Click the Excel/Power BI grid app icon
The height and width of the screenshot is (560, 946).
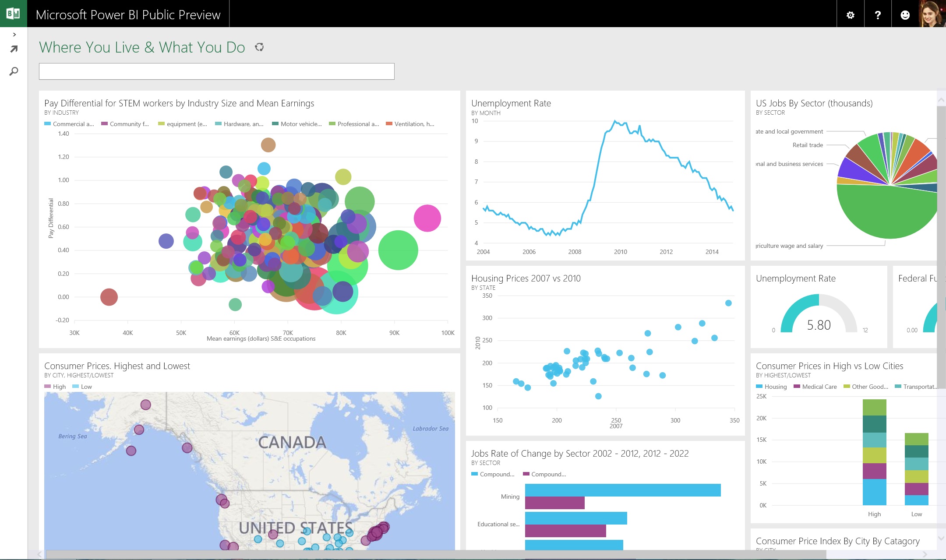13,13
